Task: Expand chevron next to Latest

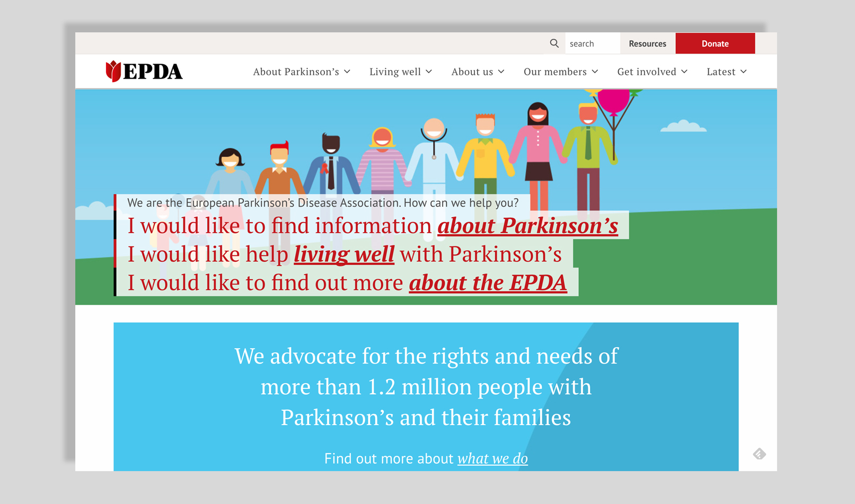Action: pos(744,72)
